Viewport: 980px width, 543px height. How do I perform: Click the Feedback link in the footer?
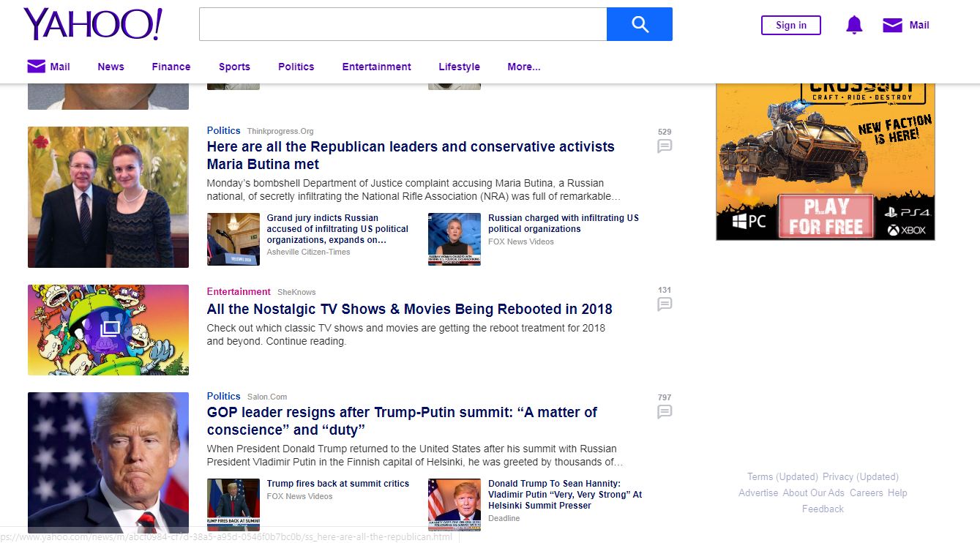pyautogui.click(x=823, y=509)
